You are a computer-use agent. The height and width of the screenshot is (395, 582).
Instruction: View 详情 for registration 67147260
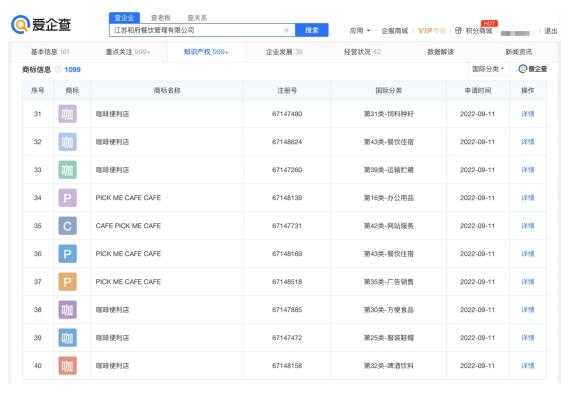click(527, 170)
